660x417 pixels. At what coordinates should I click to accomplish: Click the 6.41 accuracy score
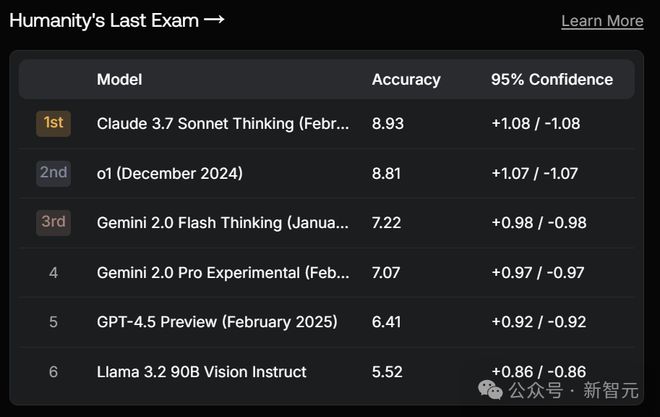pyautogui.click(x=386, y=322)
